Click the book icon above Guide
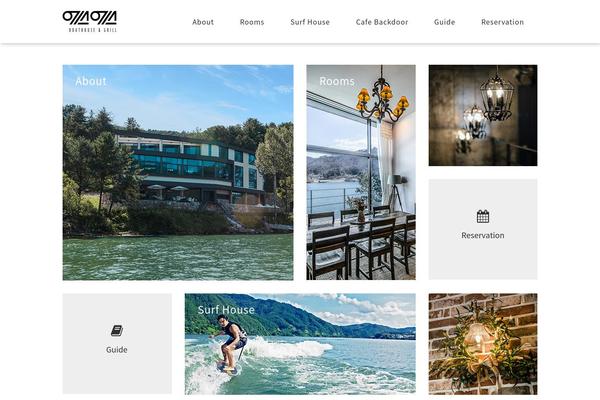600x400 pixels. tap(117, 331)
